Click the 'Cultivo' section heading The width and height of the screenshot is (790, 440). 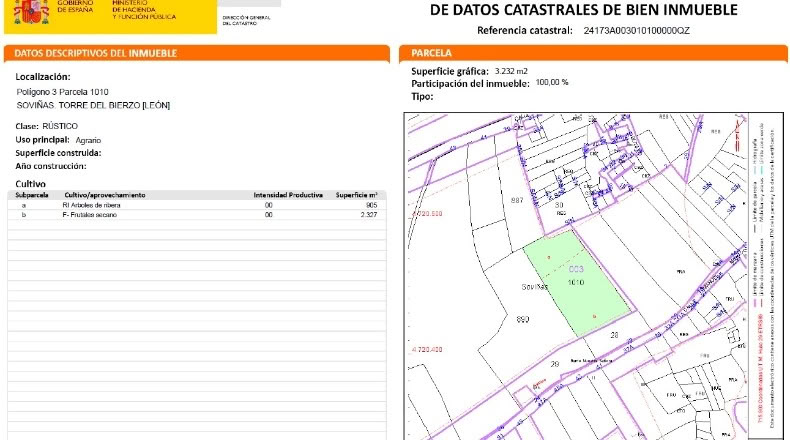(30, 184)
